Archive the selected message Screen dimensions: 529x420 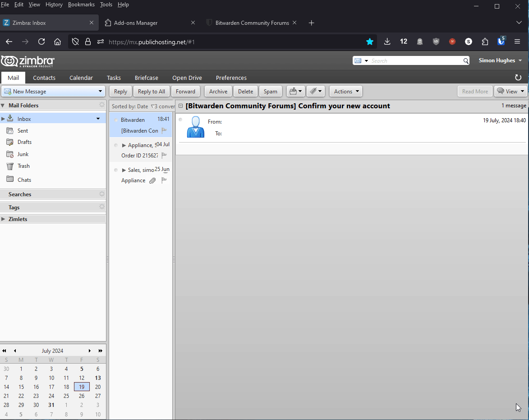click(x=218, y=92)
